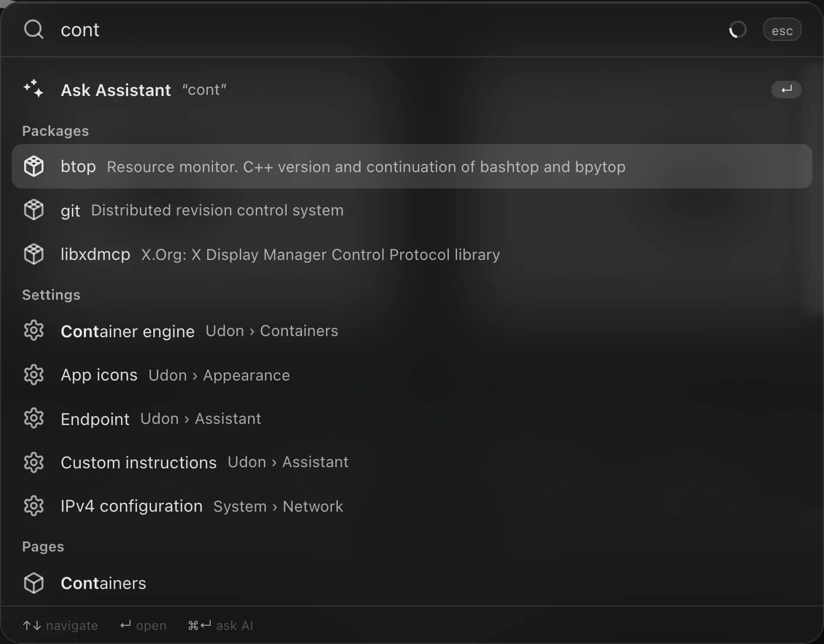Viewport: 824px width, 644px height.
Task: Click the loading spinner beside esc
Action: [737, 29]
